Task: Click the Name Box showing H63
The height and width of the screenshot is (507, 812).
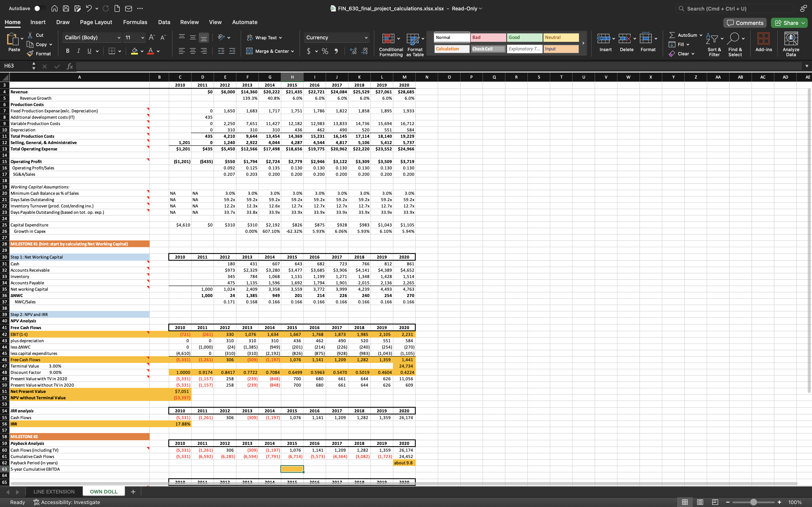Action: coord(15,66)
